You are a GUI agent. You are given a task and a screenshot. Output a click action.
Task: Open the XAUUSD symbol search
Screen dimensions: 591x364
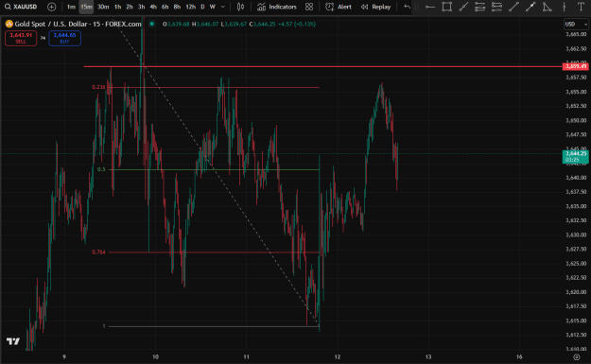pyautogui.click(x=21, y=7)
